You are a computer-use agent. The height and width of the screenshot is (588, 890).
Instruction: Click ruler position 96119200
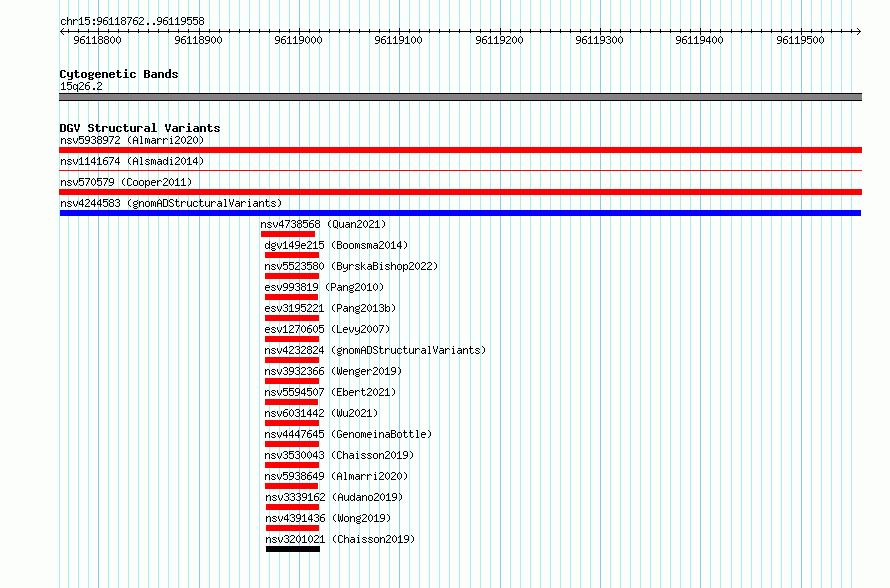point(499,40)
